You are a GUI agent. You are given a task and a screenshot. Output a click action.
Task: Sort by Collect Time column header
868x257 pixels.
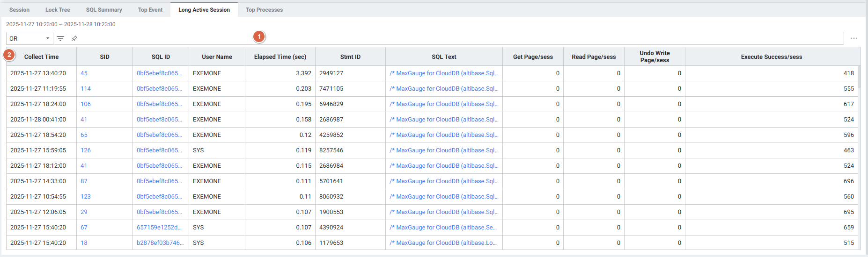coord(41,57)
